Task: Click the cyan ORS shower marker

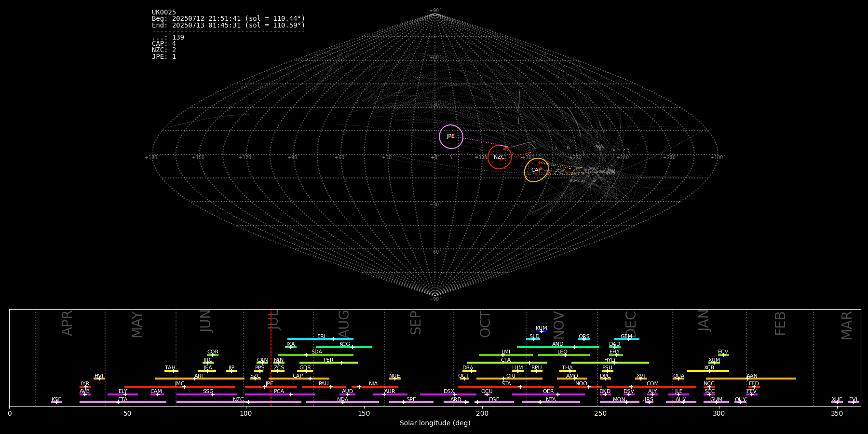Action: [584, 339]
